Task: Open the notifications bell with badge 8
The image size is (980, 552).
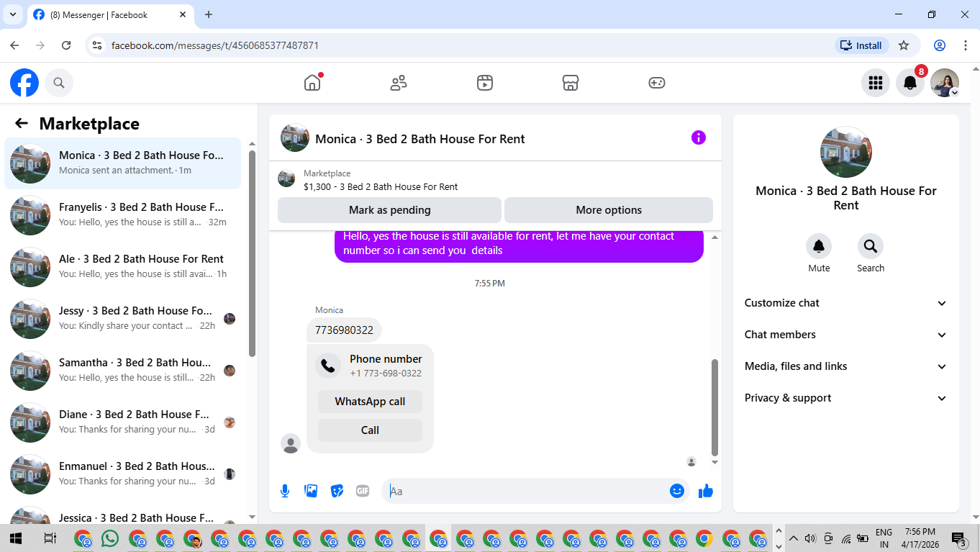Action: point(910,83)
